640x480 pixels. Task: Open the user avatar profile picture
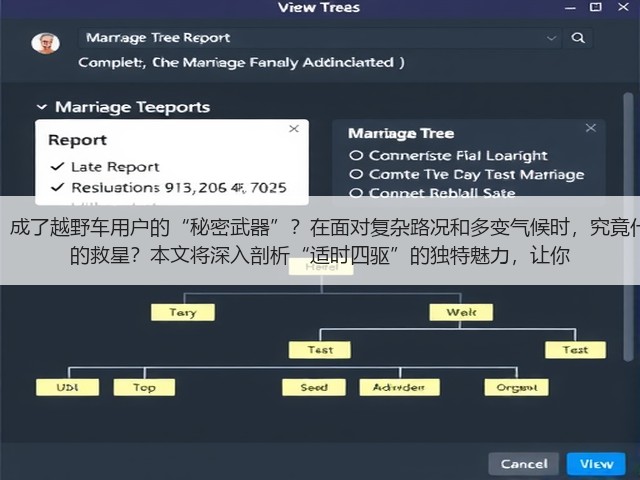(45, 43)
